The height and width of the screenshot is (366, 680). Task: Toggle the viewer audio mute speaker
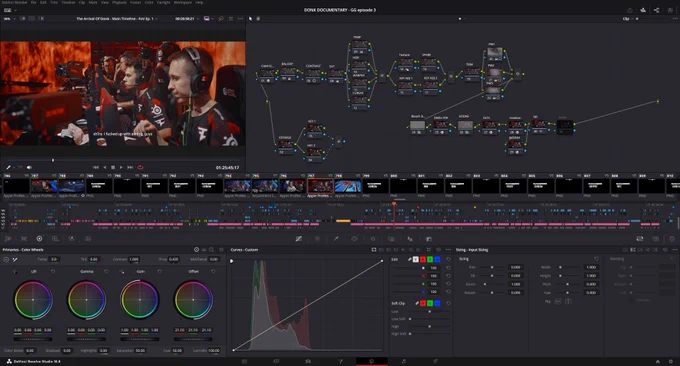pyautogui.click(x=29, y=167)
